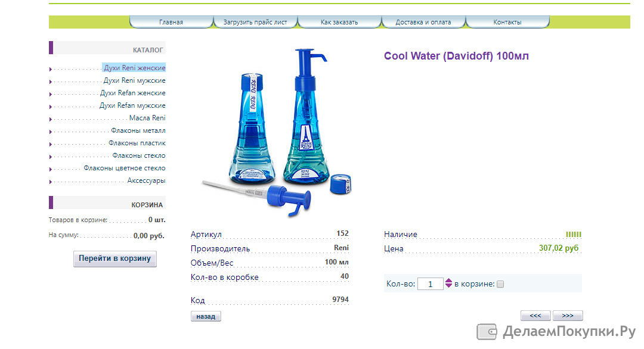Open Духи Reni мужские category

pos(134,80)
